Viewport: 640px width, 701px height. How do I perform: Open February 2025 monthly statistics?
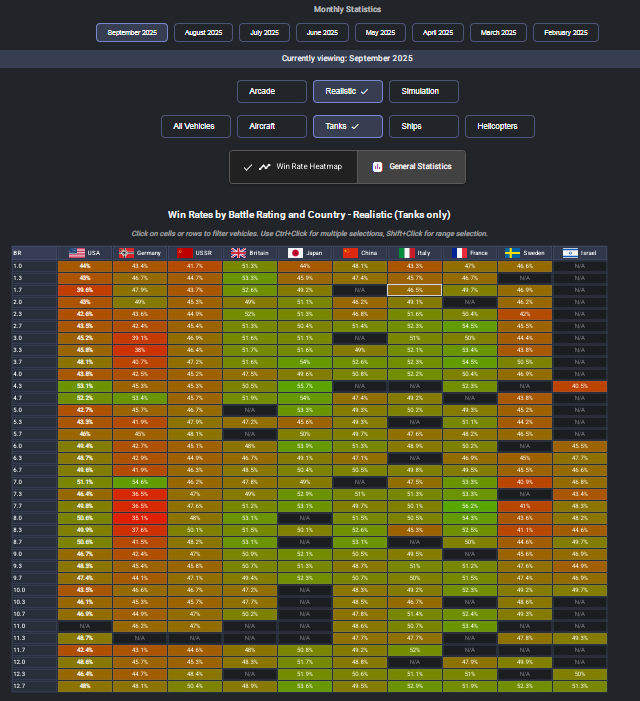(565, 32)
